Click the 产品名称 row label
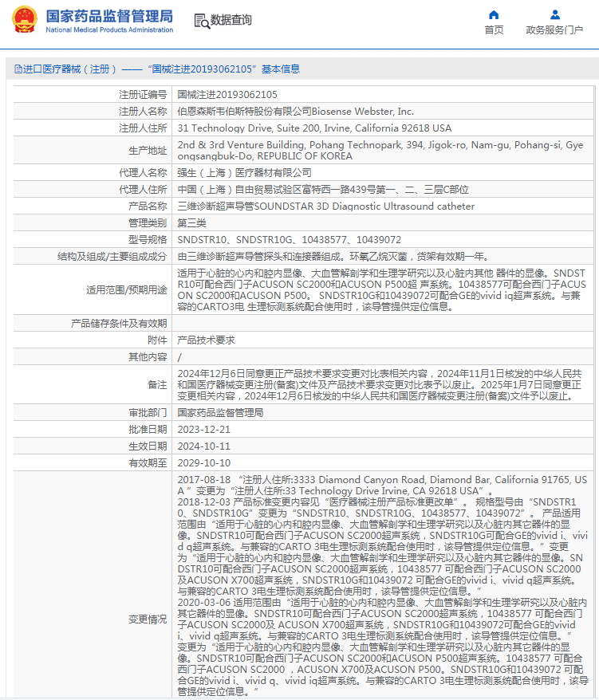The width and height of the screenshot is (599, 700). pos(148,206)
